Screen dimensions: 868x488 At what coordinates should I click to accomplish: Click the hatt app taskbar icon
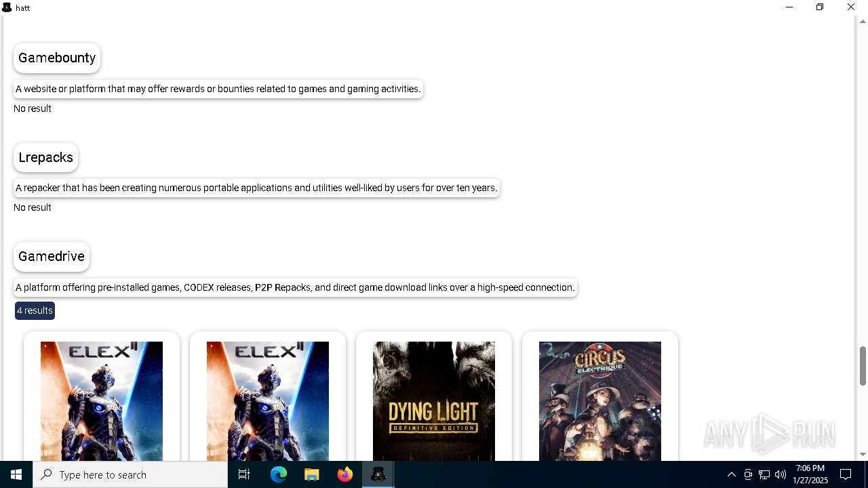378,474
